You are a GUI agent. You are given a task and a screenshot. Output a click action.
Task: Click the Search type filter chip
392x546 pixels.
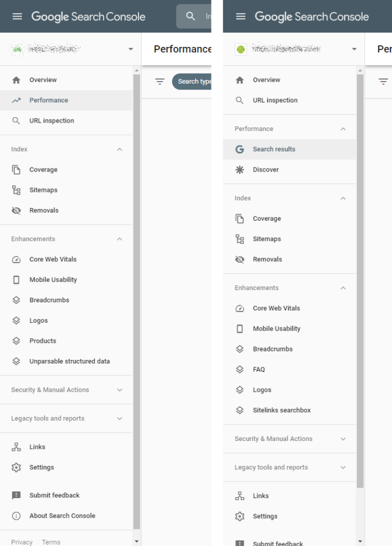192,82
